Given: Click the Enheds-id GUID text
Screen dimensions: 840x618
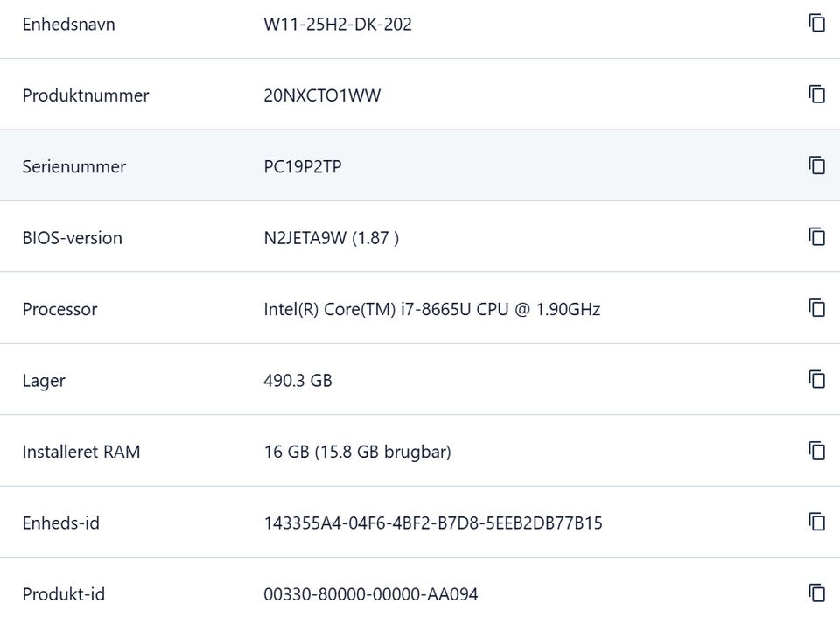Looking at the screenshot, I should pos(433,523).
